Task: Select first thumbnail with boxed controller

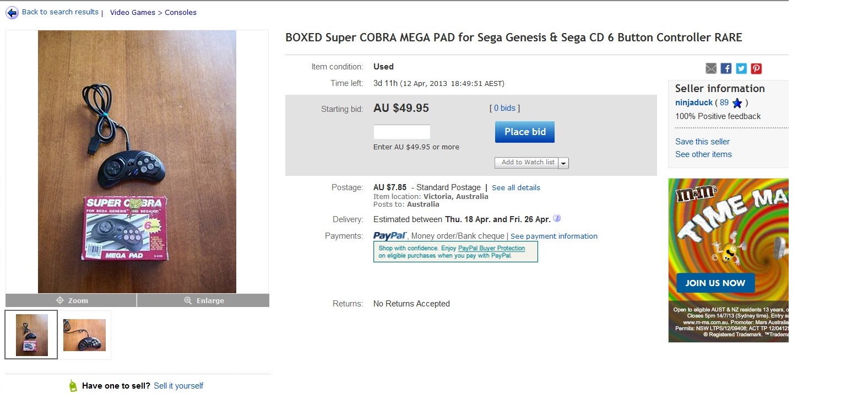Action: click(x=31, y=335)
